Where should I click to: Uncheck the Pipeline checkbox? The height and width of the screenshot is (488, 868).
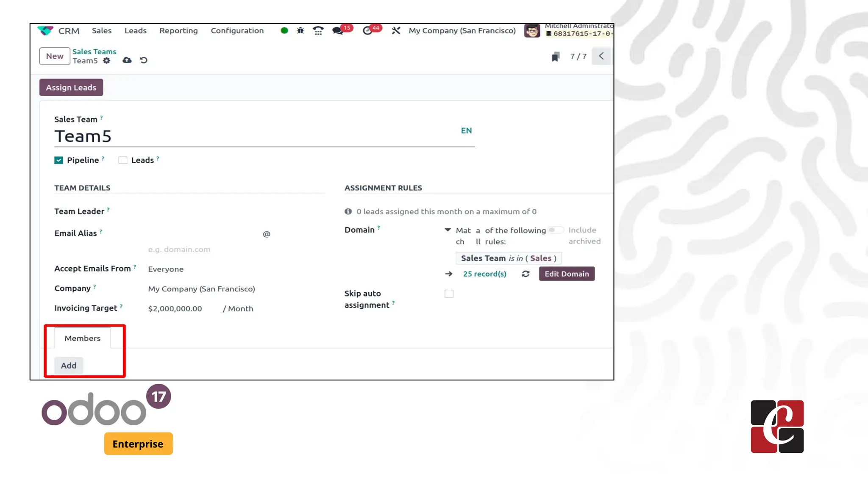point(58,160)
